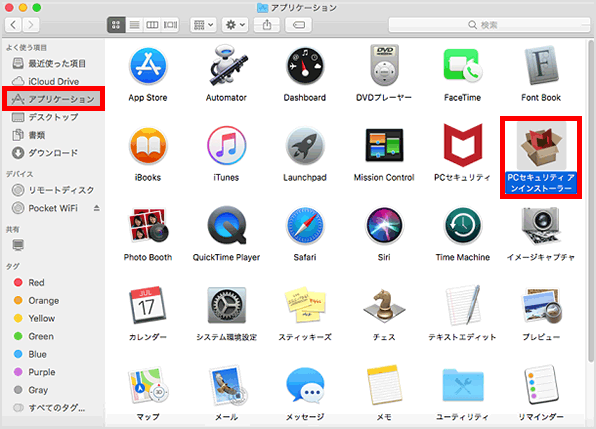Select システム環境設定 gear icon
This screenshot has height=429, width=596.
pos(227,306)
